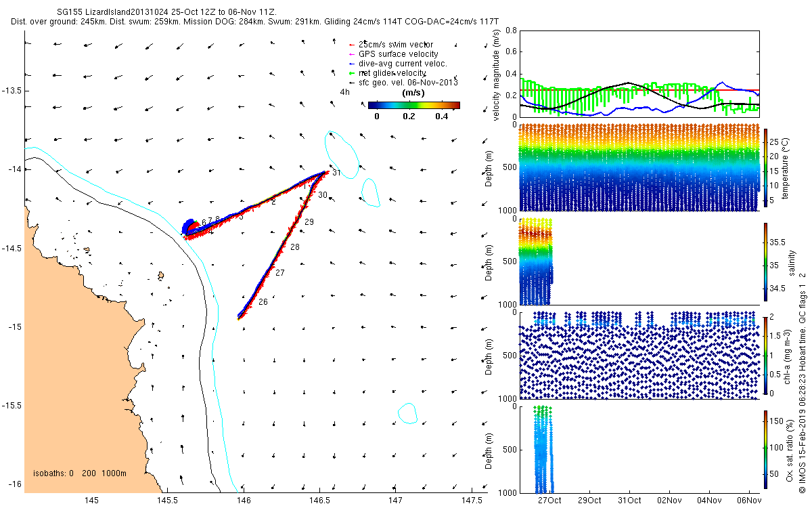Click the salinity depth profile data
The image size is (812, 508).
536,261
